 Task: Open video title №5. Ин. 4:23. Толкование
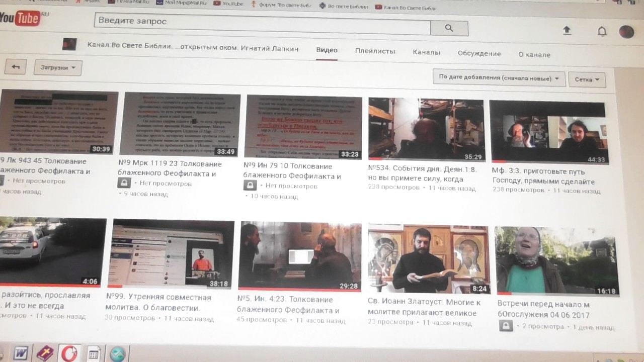[x=288, y=305]
